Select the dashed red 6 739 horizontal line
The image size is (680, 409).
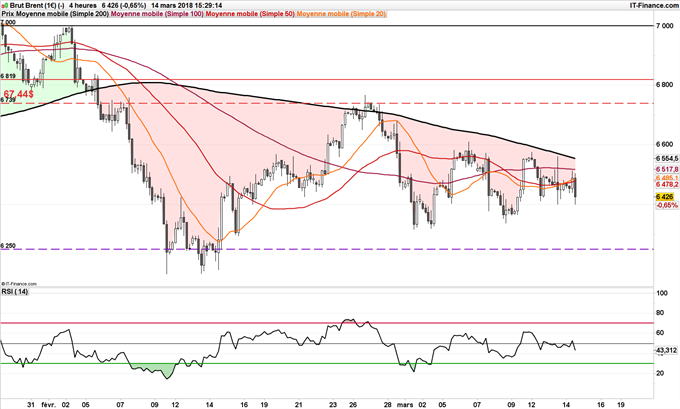coord(327,103)
